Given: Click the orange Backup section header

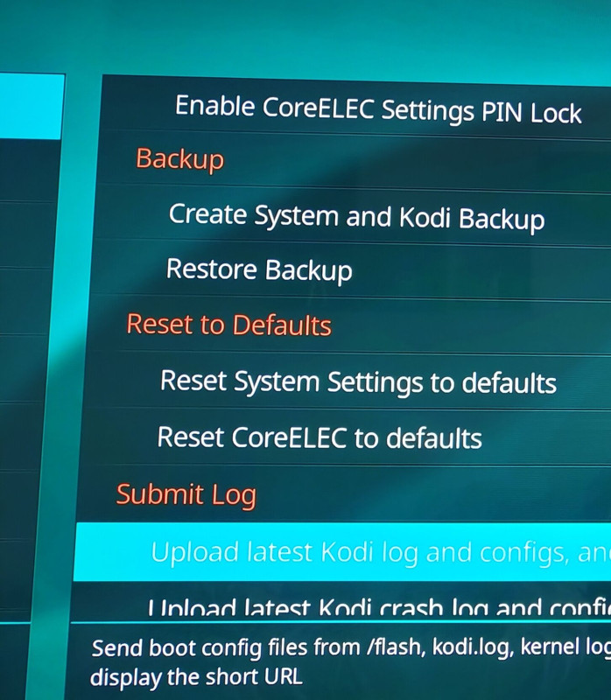Looking at the screenshot, I should (x=179, y=159).
